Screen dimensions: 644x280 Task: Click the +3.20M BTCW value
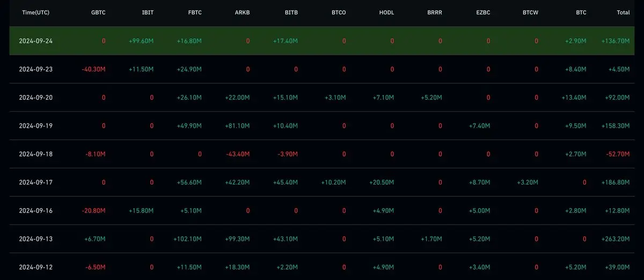[527, 183]
